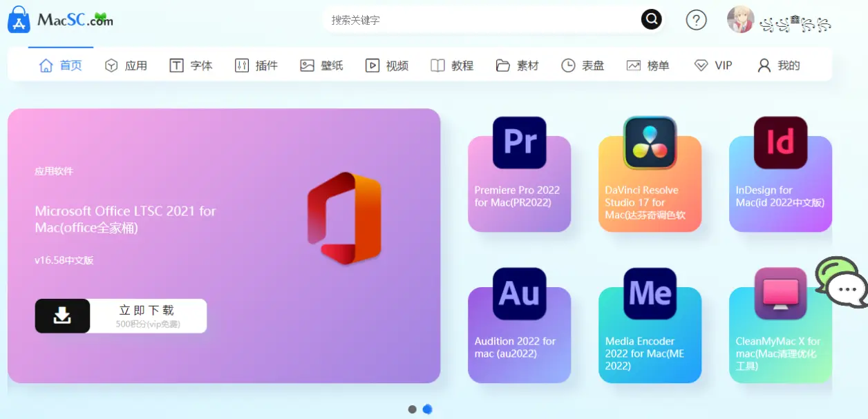Screen dimensions: 868x419
Task: Open the Media Encoder Me icon
Action: (x=650, y=293)
